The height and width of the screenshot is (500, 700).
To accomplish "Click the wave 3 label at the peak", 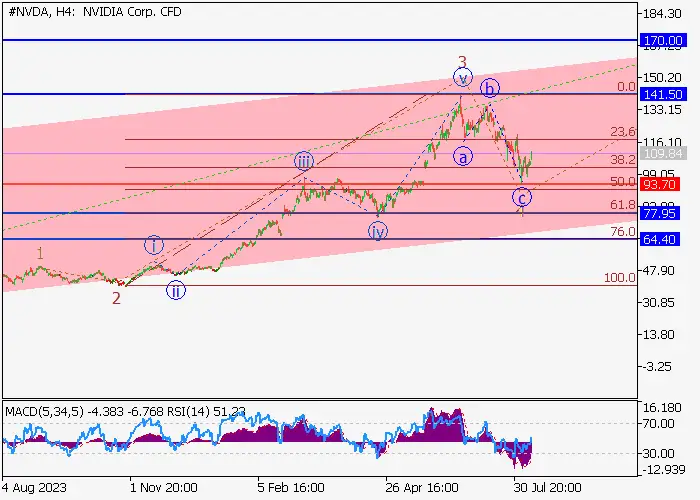I will pyautogui.click(x=462, y=62).
